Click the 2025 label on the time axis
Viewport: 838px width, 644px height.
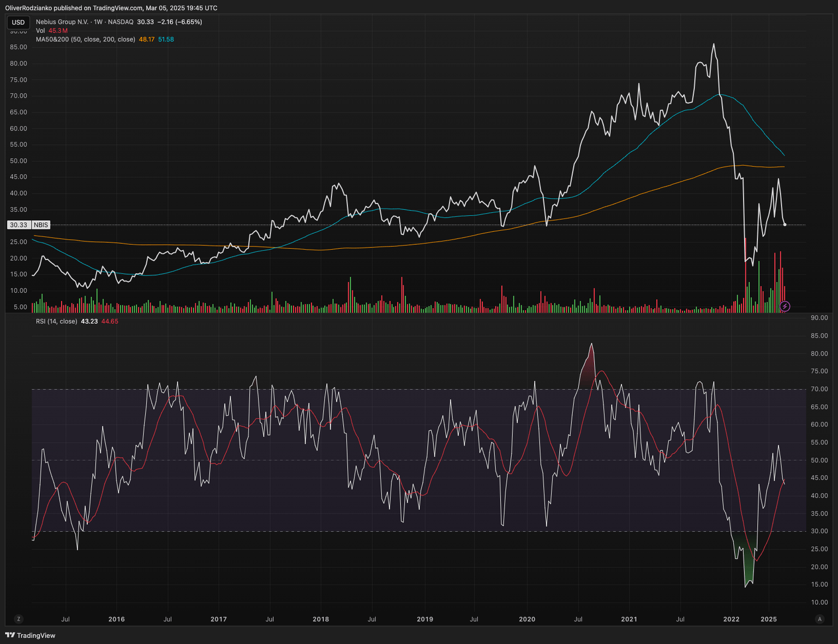tap(769, 619)
